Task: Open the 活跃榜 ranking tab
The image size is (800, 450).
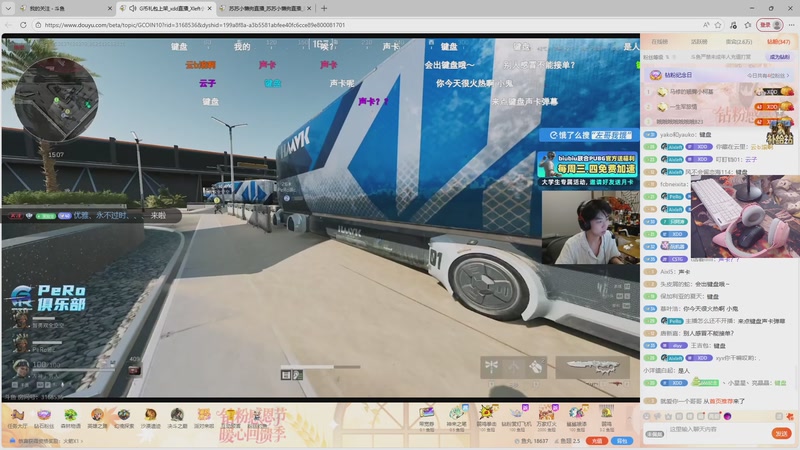Action: tap(699, 41)
